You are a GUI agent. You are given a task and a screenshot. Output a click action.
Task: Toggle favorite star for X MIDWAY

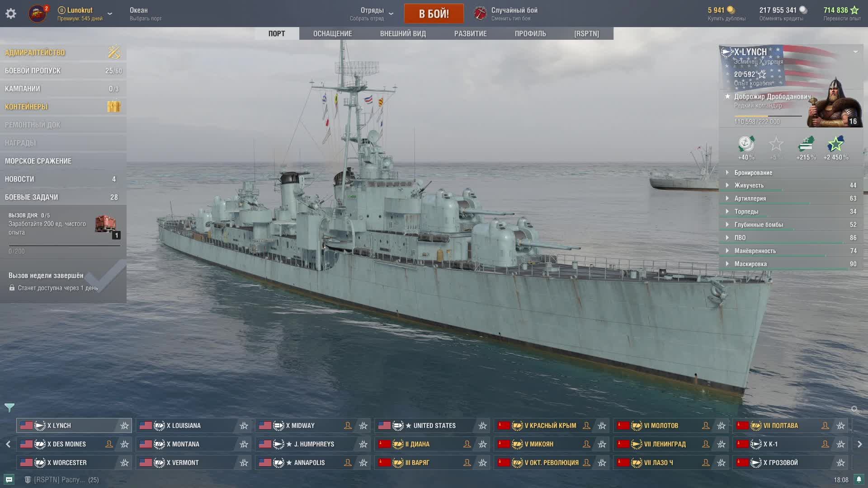pos(363,426)
